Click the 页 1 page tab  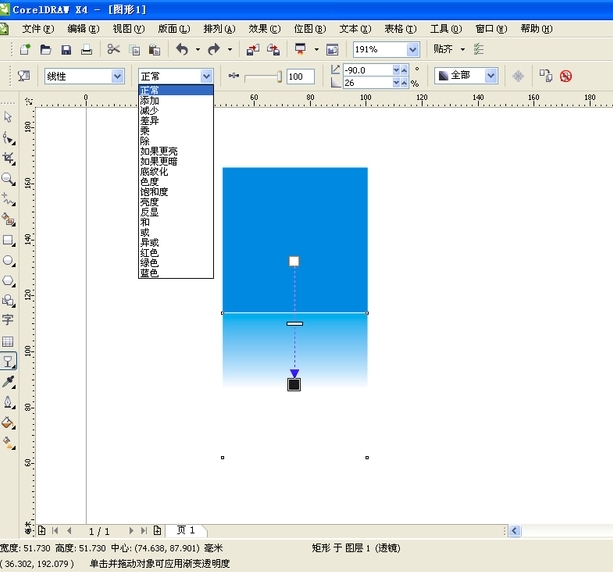(x=187, y=530)
